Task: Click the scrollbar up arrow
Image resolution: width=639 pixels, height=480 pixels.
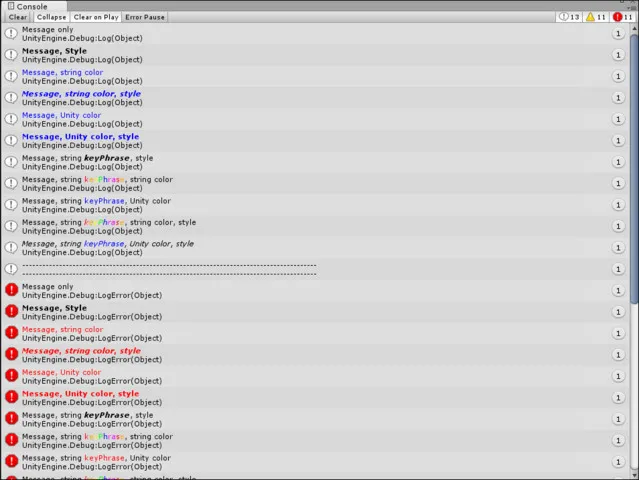Action: pyautogui.click(x=634, y=29)
